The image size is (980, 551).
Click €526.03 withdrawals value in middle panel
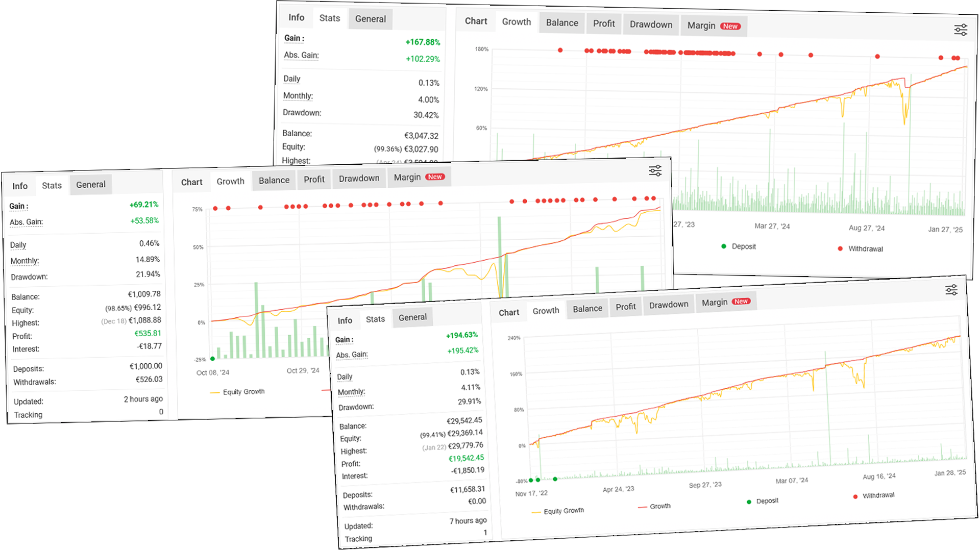[149, 380]
